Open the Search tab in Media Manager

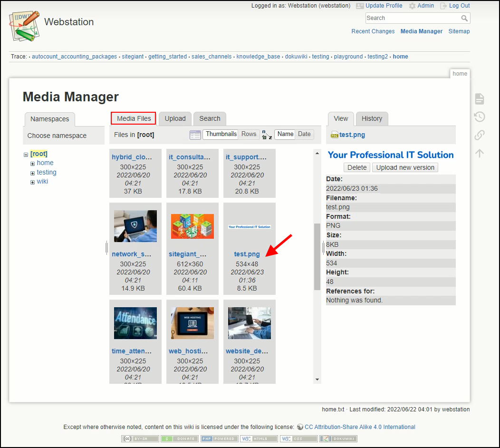[210, 118]
